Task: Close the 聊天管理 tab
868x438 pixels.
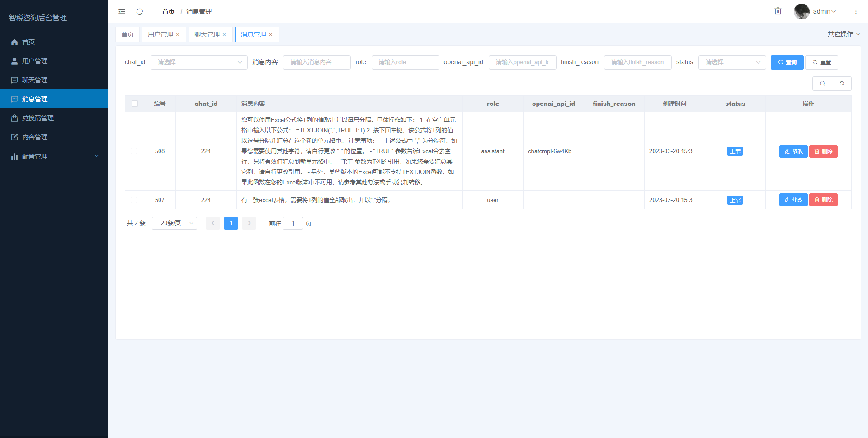Action: click(x=224, y=35)
